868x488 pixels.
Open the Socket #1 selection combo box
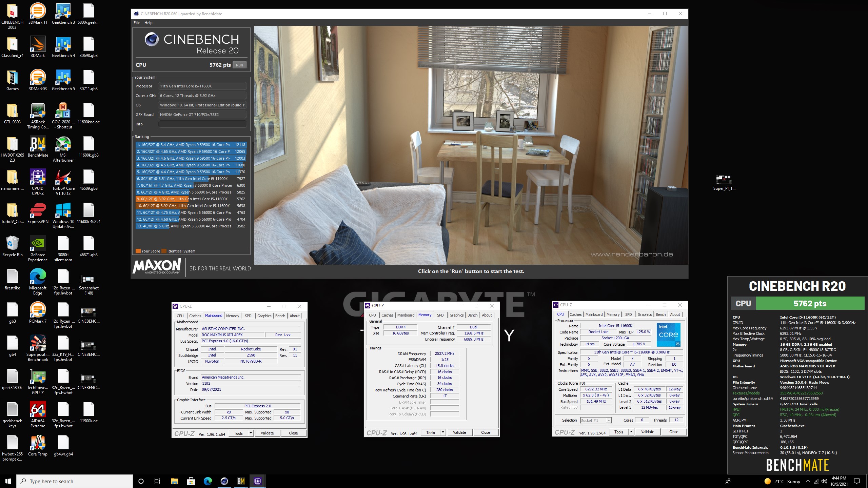coord(595,420)
